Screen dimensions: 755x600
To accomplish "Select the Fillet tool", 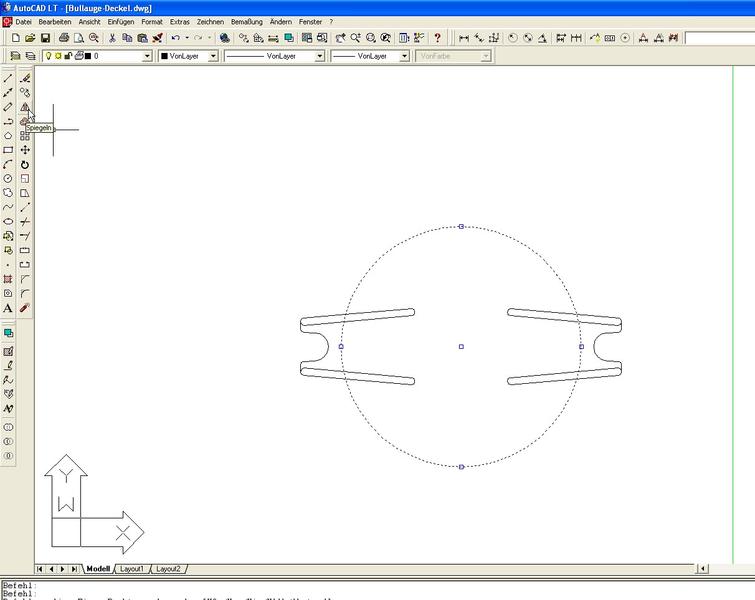I will [x=25, y=293].
